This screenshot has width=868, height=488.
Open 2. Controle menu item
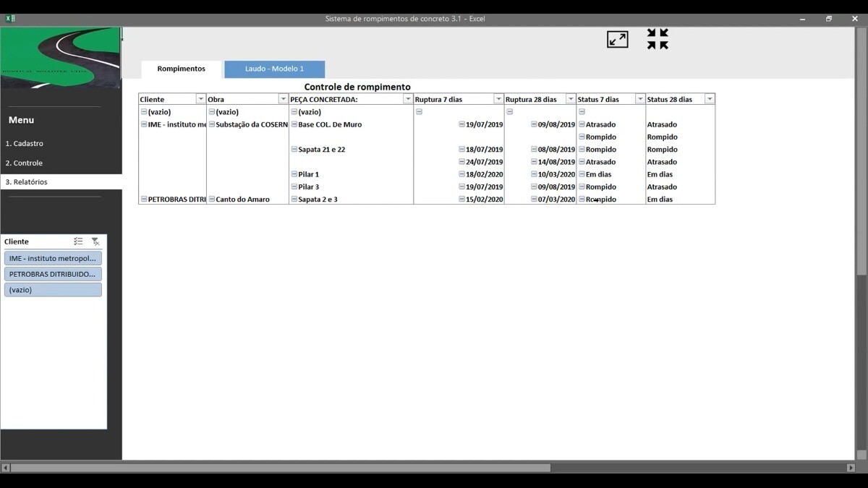coord(24,163)
